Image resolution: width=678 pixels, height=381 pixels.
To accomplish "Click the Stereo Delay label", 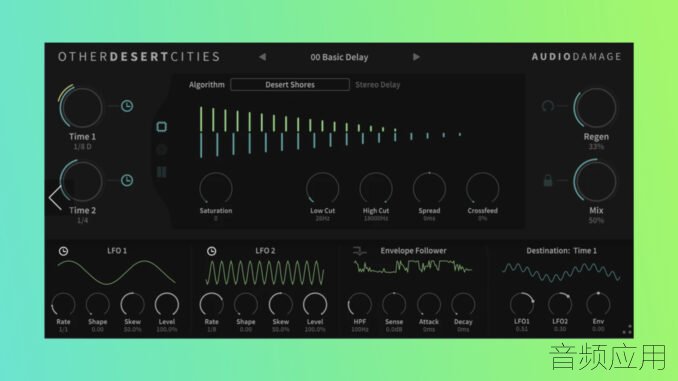I will pos(377,85).
